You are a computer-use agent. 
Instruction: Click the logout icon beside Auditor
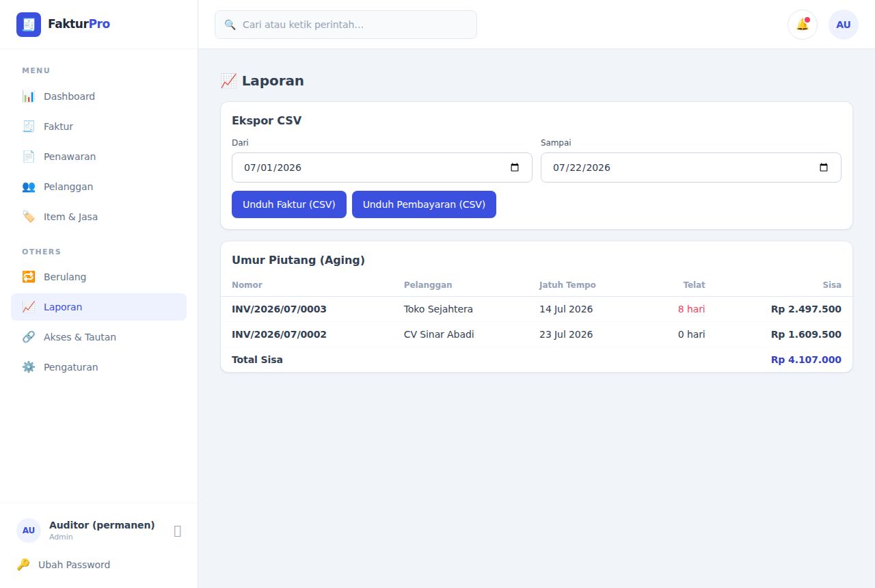coord(178,531)
